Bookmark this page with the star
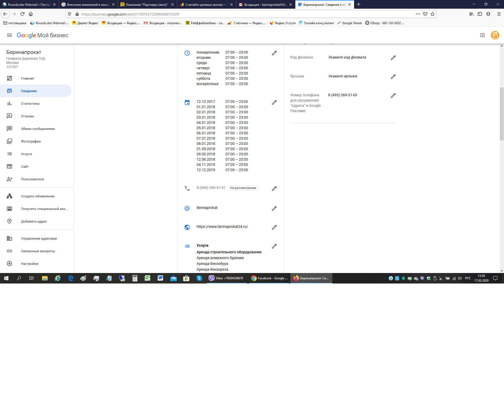Screen dimensions: 504x420 tap(433, 14)
